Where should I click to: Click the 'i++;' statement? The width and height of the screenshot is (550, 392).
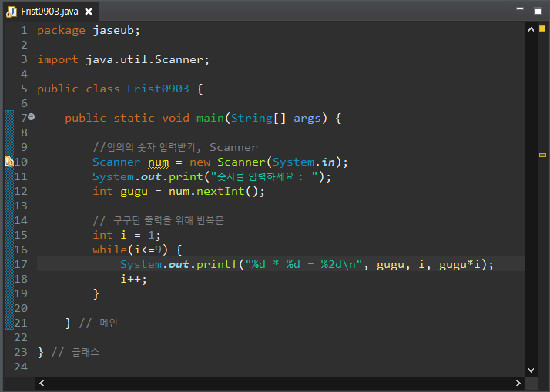133,280
